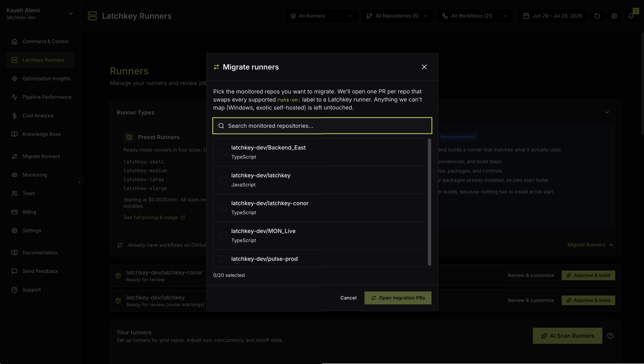644x364 pixels.
Task: Open Pipeline Performance page
Action: 40,97
